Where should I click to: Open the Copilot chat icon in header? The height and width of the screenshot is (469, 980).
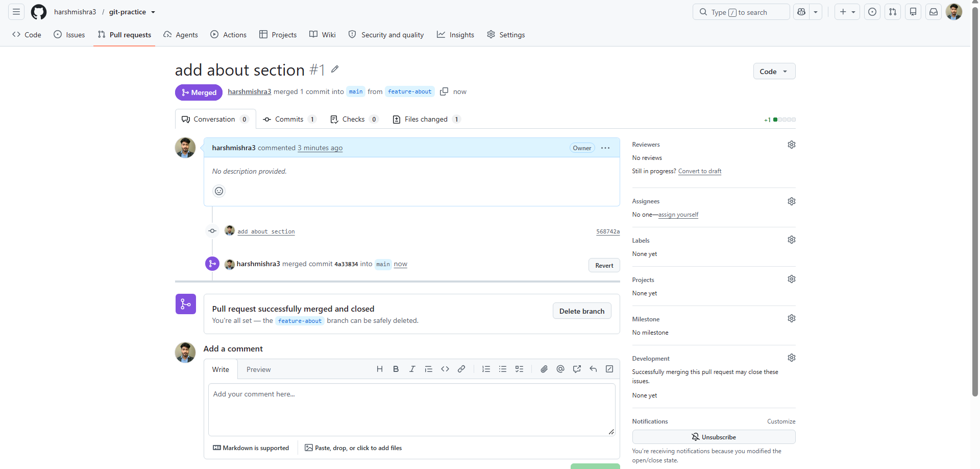801,12
